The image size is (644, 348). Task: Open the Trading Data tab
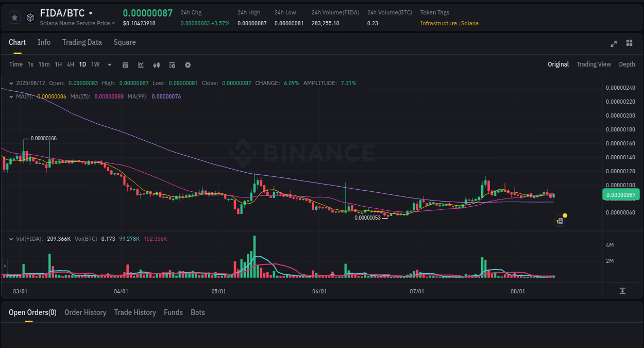82,42
